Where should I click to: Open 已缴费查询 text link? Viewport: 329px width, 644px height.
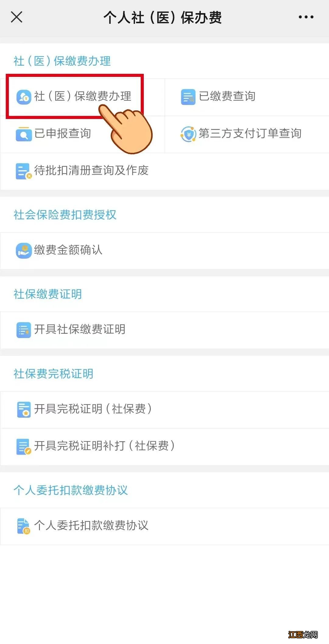(x=227, y=96)
